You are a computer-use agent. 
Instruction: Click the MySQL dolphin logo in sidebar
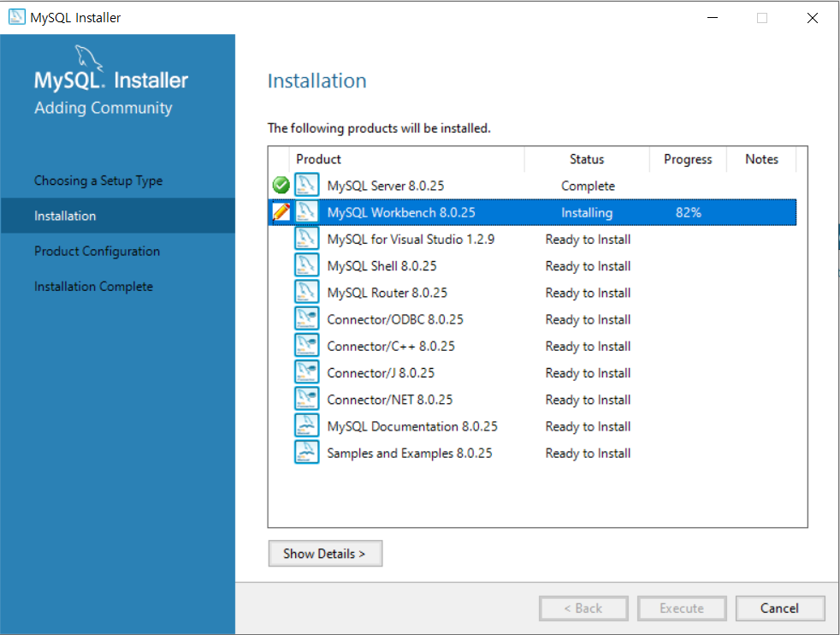[88, 58]
